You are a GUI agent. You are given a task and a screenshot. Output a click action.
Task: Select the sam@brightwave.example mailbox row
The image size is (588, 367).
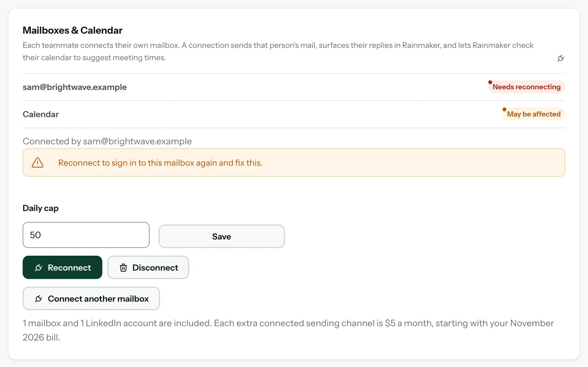[294, 87]
